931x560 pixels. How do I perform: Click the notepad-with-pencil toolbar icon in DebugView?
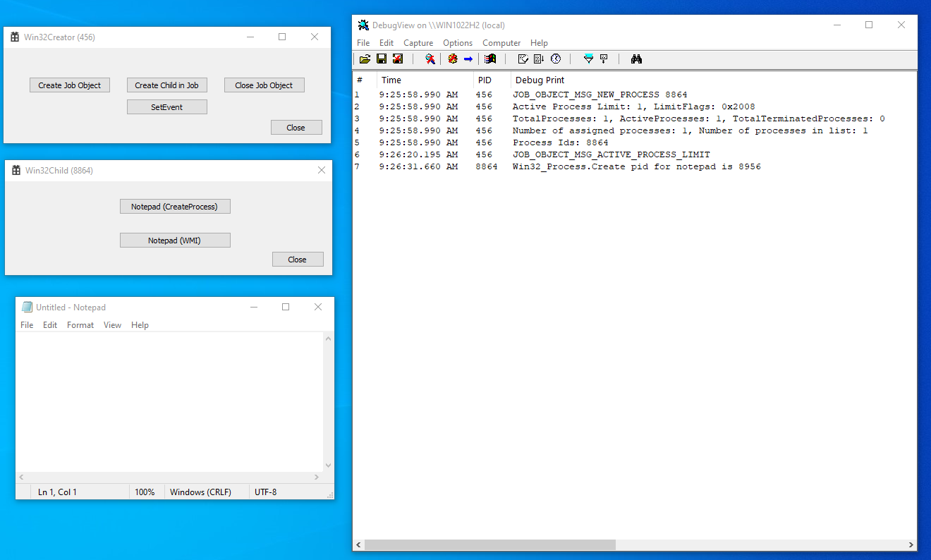pos(523,59)
